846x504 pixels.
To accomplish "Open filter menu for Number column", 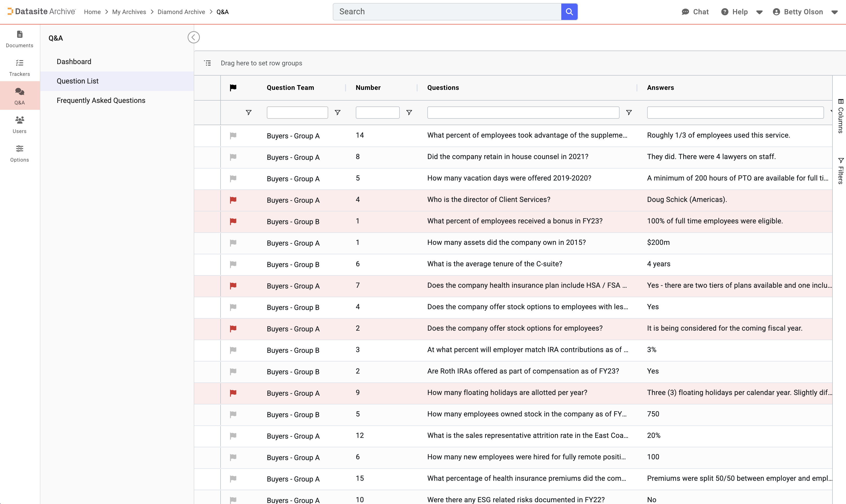I will (409, 112).
